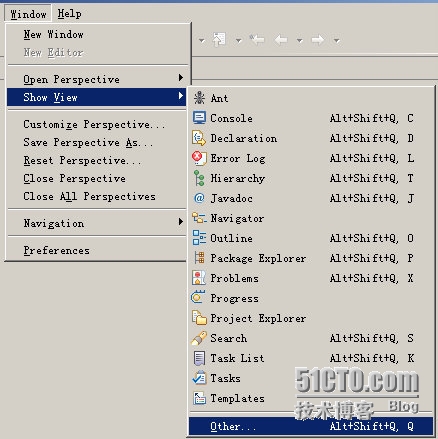Click the Package Explorer icon
The image size is (438, 439).
point(199,258)
